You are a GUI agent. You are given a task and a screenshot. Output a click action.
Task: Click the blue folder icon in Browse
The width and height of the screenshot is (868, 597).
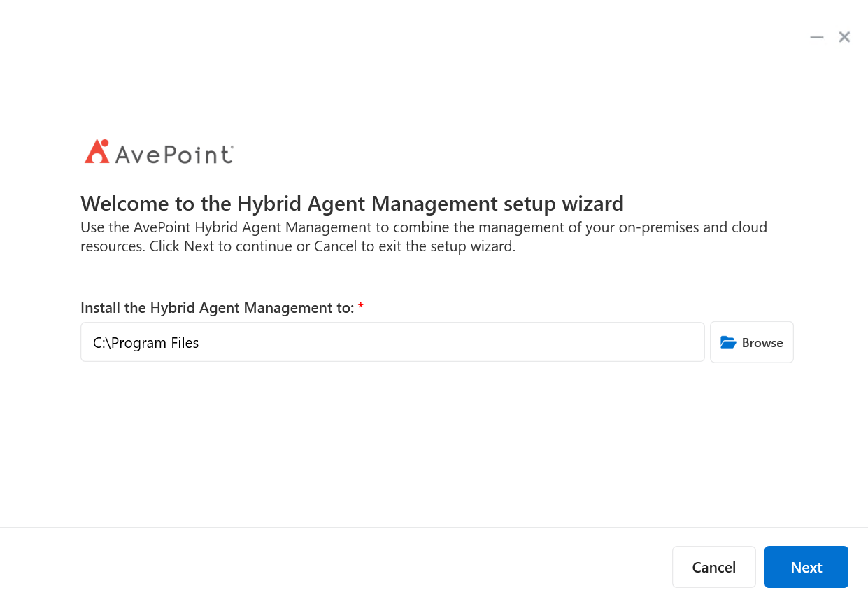(728, 342)
